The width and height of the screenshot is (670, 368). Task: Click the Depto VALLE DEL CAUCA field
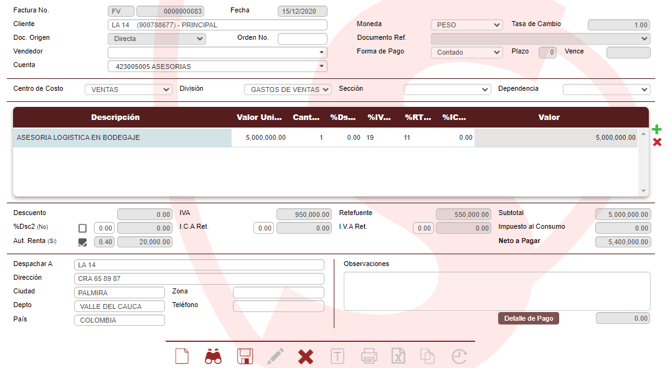[x=119, y=306]
